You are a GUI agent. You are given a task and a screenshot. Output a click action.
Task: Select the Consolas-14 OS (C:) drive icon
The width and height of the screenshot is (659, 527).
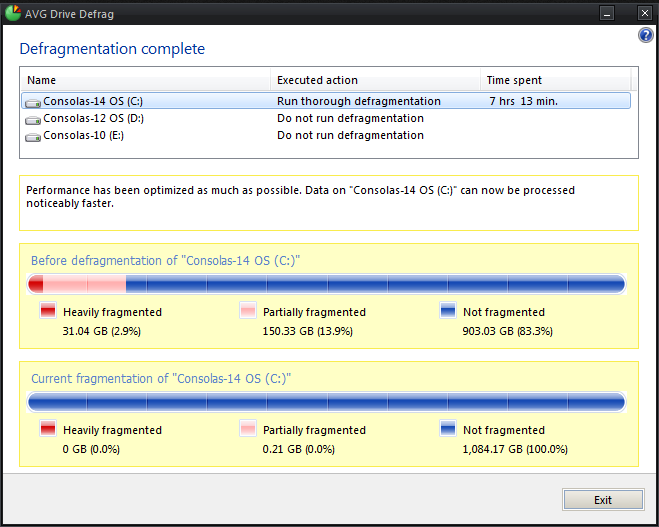click(33, 103)
